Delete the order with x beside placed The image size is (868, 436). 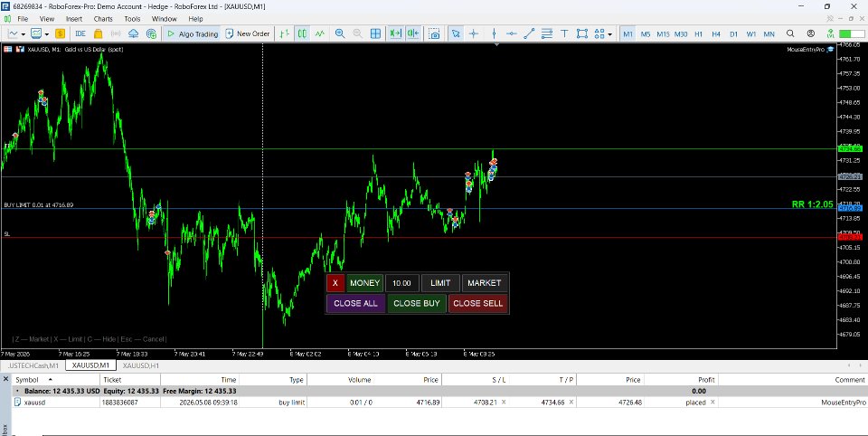(712, 403)
